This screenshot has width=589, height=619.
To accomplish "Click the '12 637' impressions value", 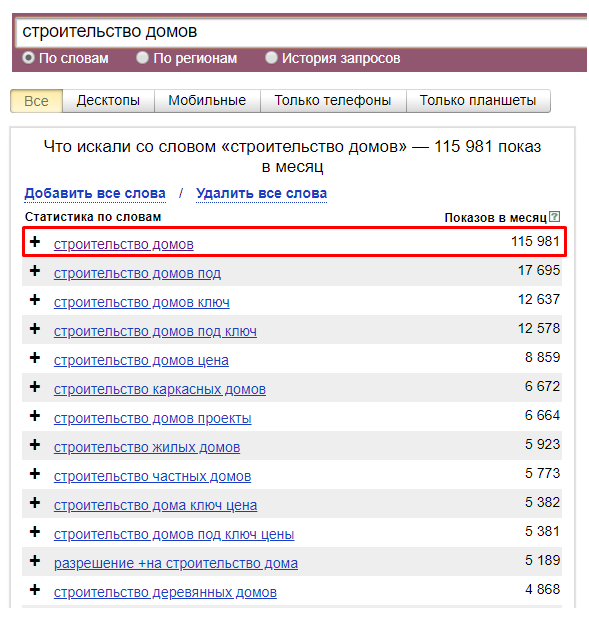I will click(x=539, y=299).
